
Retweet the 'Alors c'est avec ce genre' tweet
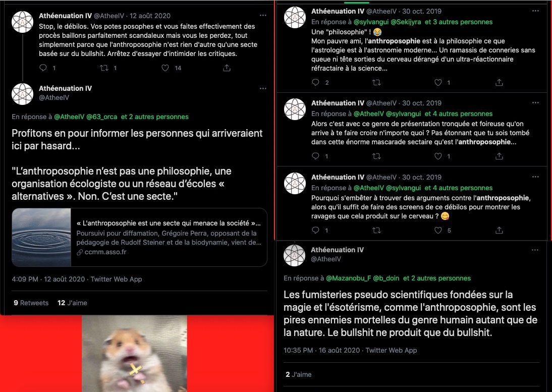click(377, 156)
